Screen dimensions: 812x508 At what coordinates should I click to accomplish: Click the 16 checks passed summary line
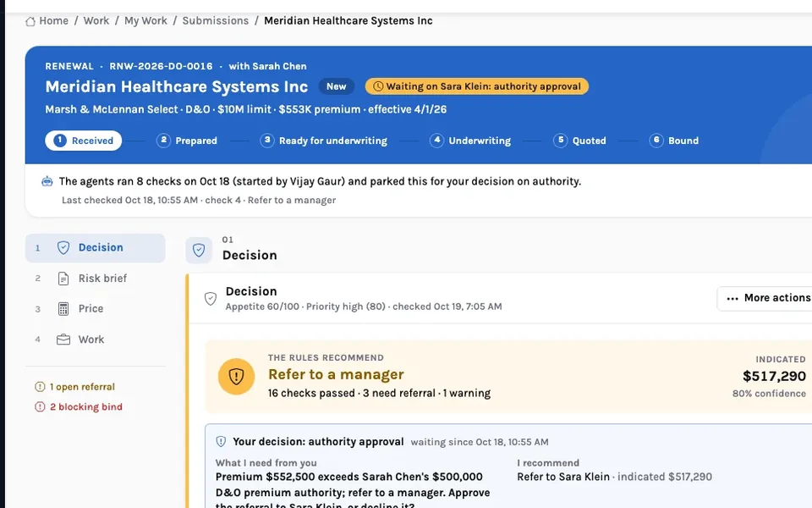(x=379, y=394)
